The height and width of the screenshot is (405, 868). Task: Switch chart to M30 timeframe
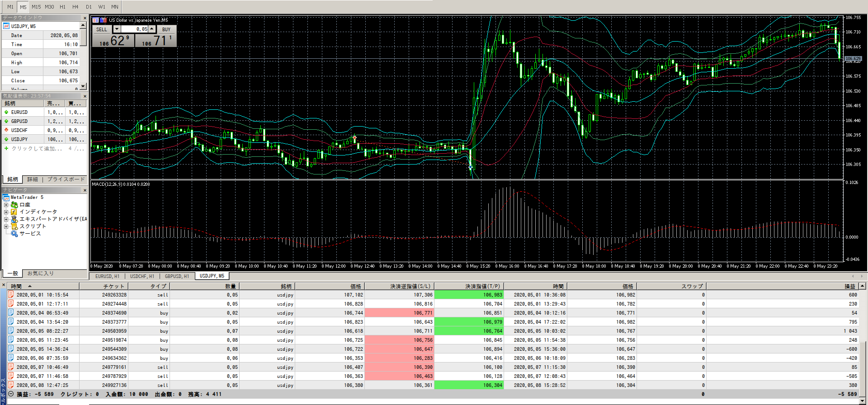click(49, 7)
